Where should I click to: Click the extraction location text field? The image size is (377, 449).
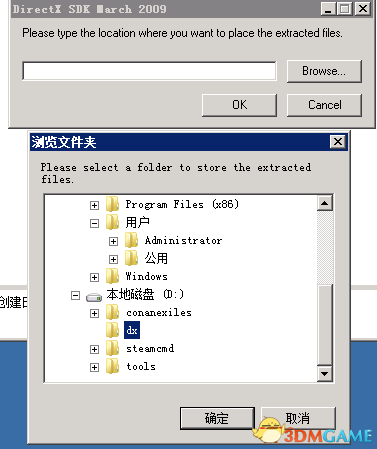(x=149, y=71)
